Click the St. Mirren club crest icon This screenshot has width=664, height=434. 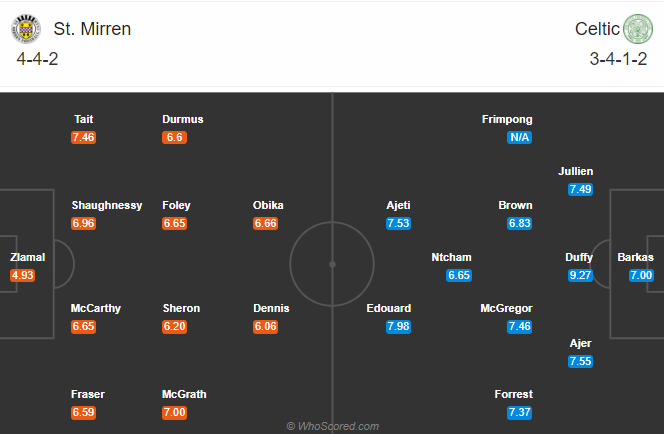(27, 28)
